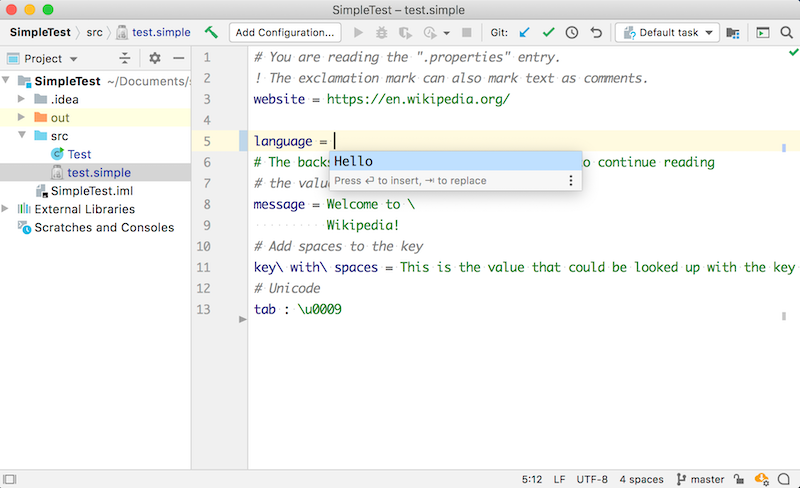Open Project panel settings gear
Screen dimensions: 800x488
[155, 59]
